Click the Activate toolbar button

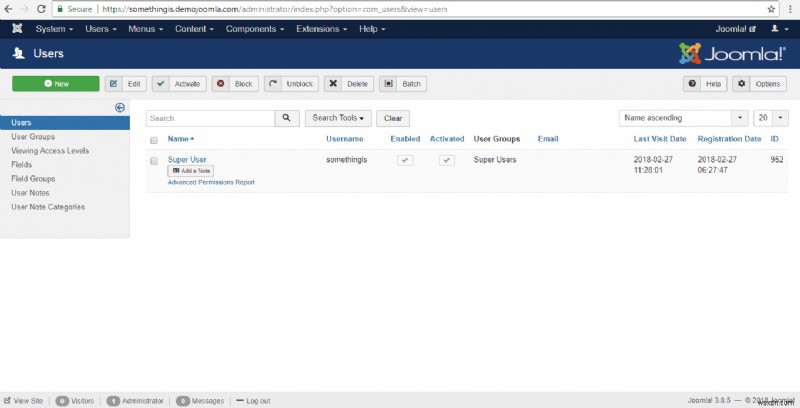[x=179, y=84]
